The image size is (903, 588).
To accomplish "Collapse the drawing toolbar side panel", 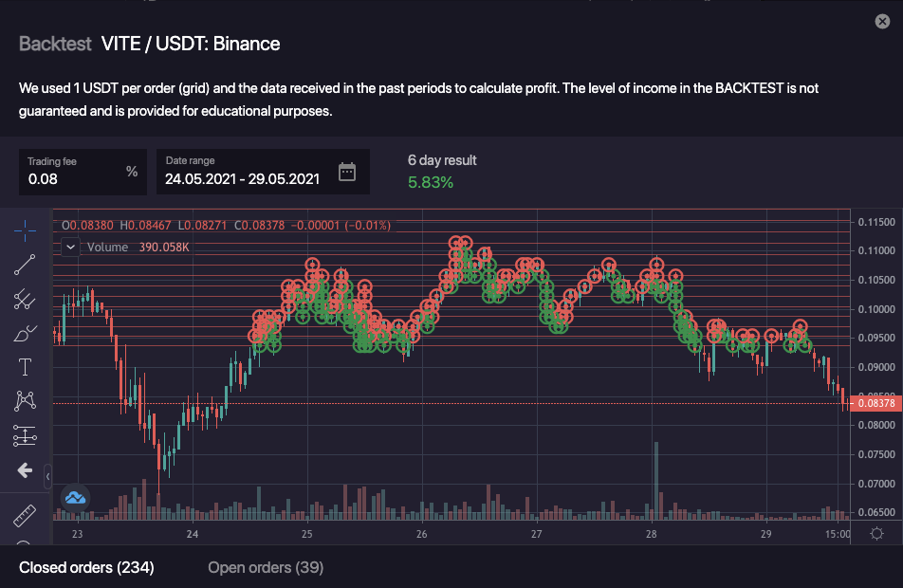I will [x=48, y=476].
